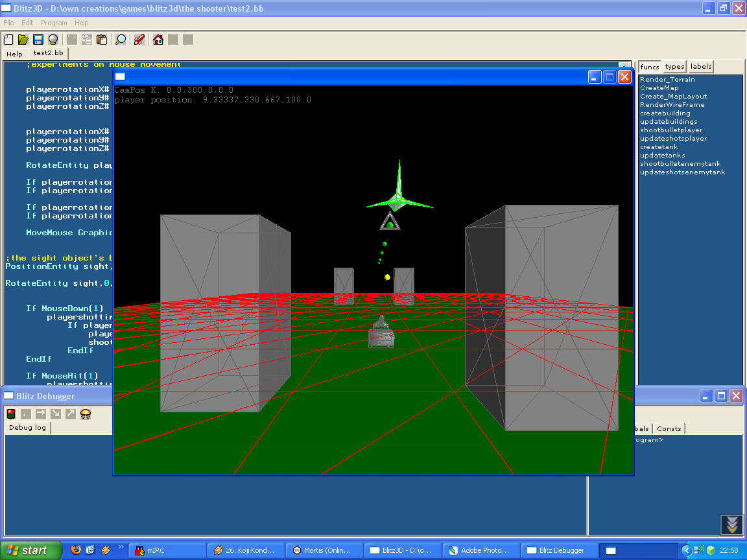The image size is (747, 560).
Task: Open the Edit menu
Action: click(27, 23)
